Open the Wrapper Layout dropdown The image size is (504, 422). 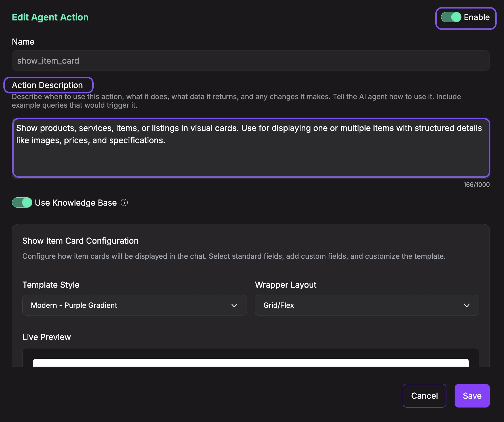point(367,305)
